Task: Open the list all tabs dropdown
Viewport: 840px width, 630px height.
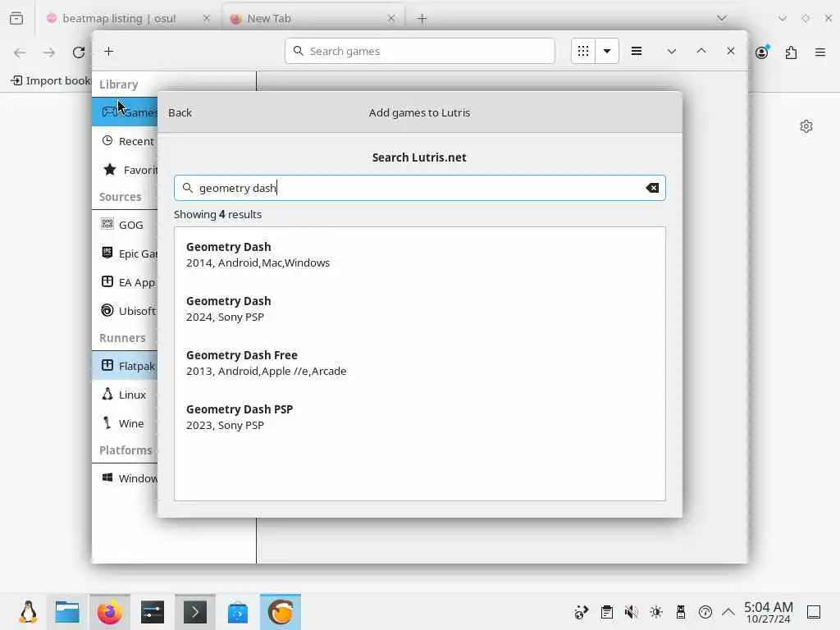Action: pos(722,18)
